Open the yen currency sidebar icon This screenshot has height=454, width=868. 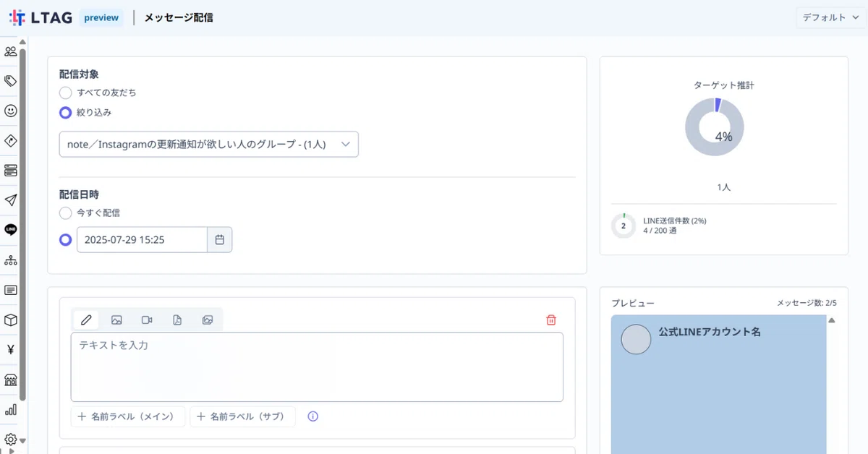pyautogui.click(x=10, y=350)
